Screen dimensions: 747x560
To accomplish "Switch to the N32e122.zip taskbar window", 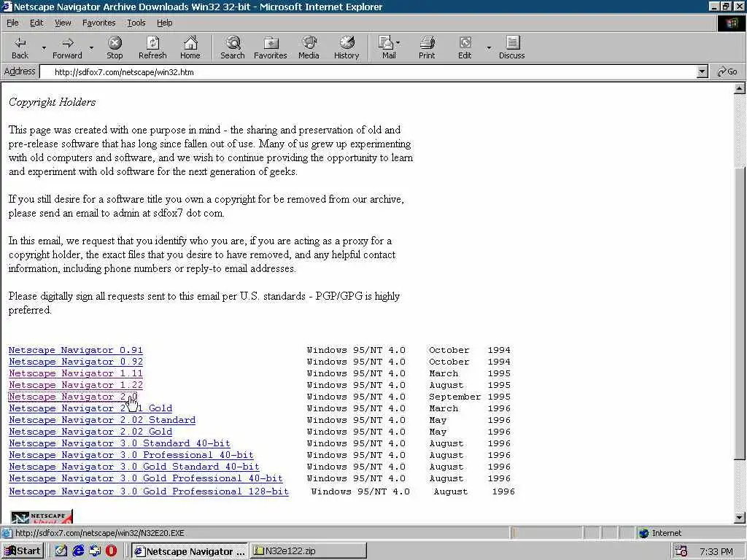I will pos(309,551).
